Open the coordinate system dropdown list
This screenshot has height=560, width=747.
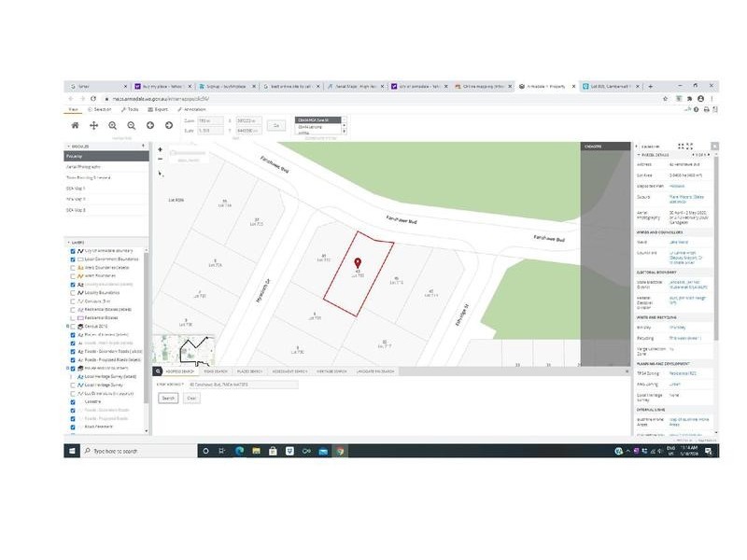tap(318, 120)
